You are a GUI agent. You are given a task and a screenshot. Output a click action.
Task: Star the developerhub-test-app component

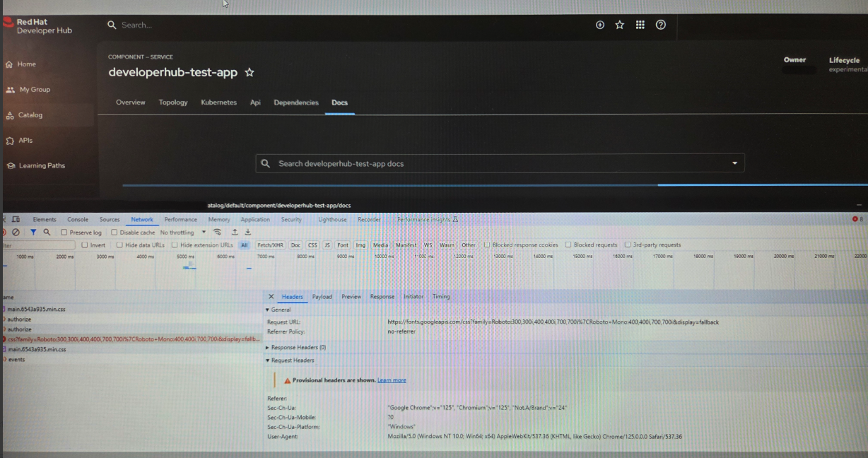click(249, 73)
